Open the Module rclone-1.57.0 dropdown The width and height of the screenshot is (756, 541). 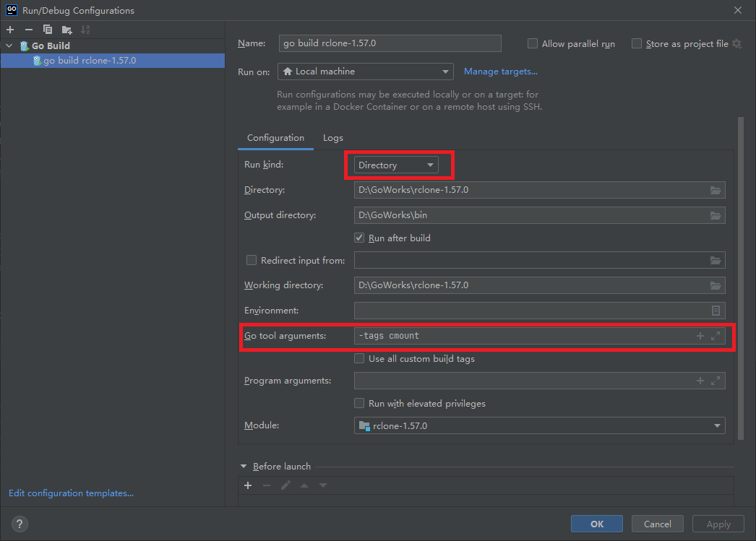[539, 426]
